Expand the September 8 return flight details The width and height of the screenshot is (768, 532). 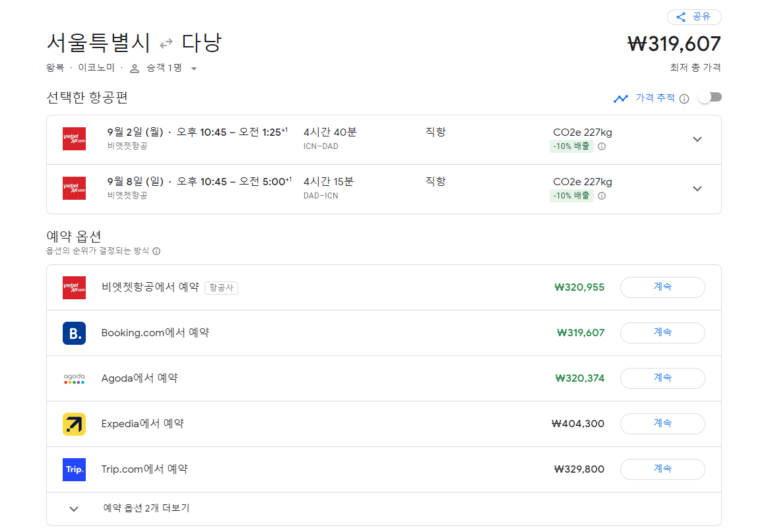[697, 189]
